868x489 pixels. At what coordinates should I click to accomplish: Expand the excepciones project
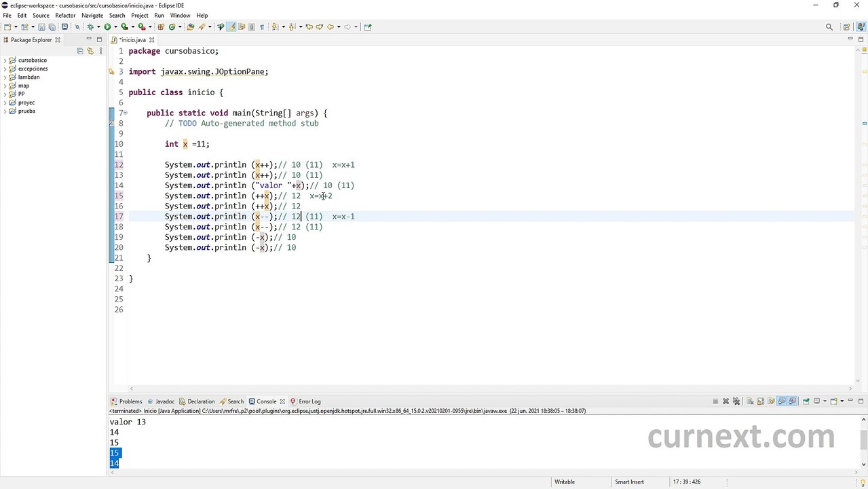[x=5, y=69]
